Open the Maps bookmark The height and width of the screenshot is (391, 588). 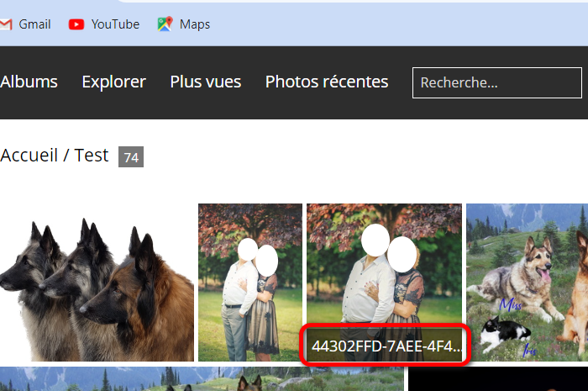point(184,24)
